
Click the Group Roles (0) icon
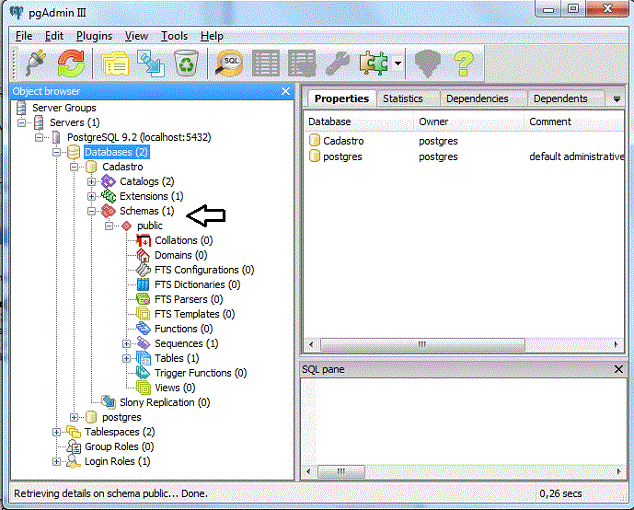(x=74, y=447)
